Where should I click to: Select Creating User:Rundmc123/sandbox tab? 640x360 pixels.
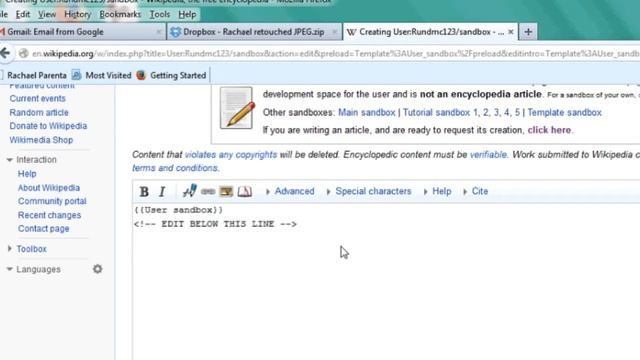(431, 32)
